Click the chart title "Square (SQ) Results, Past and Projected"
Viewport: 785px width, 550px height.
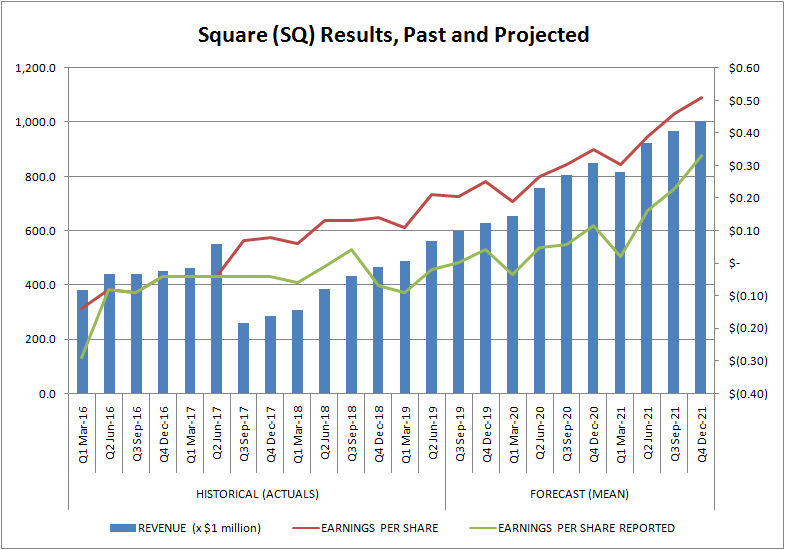pyautogui.click(x=393, y=35)
